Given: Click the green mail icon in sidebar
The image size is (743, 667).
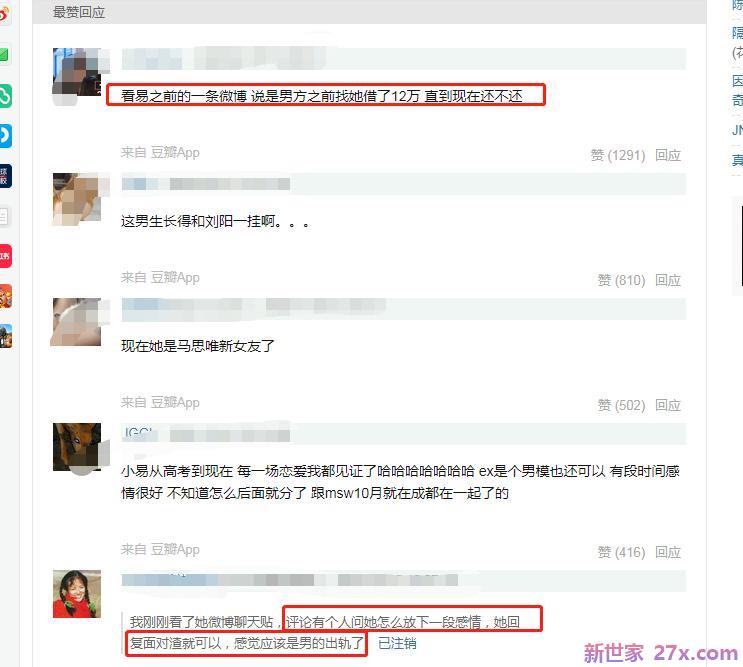Looking at the screenshot, I should (4, 54).
